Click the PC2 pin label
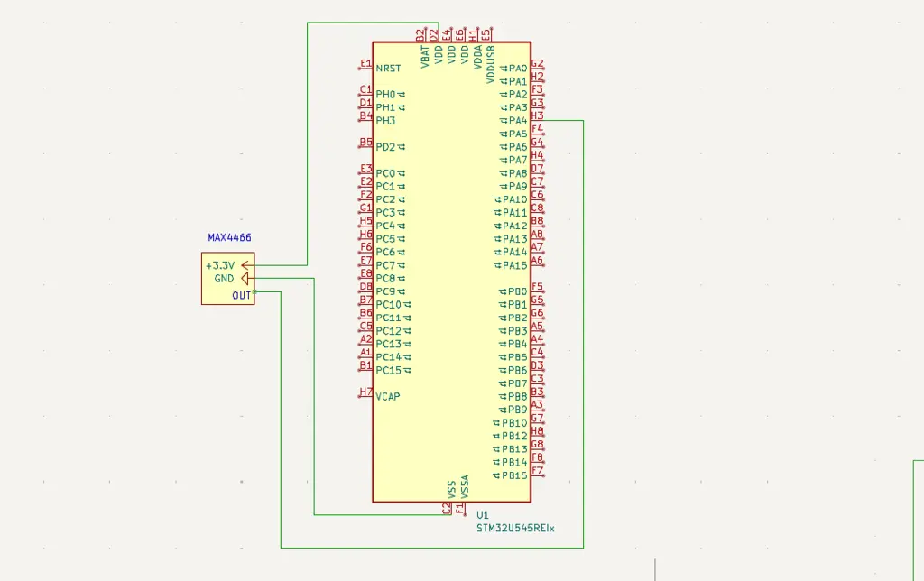Viewport: 924px width, 581px height. 385,199
